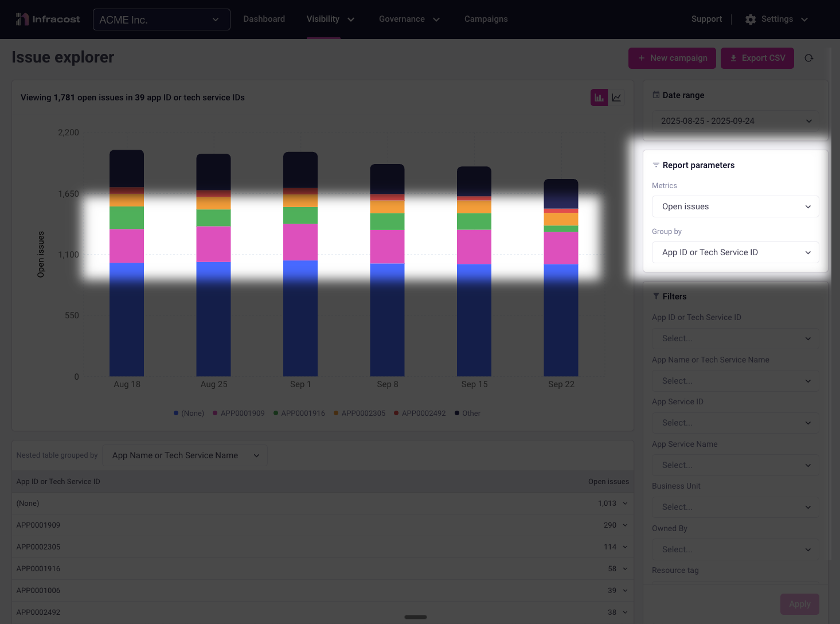Click the Filters funnel icon
This screenshot has height=624, width=840.
(x=656, y=297)
